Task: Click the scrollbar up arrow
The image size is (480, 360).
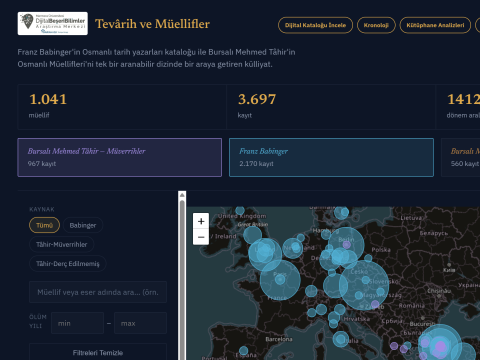Action: point(182,195)
